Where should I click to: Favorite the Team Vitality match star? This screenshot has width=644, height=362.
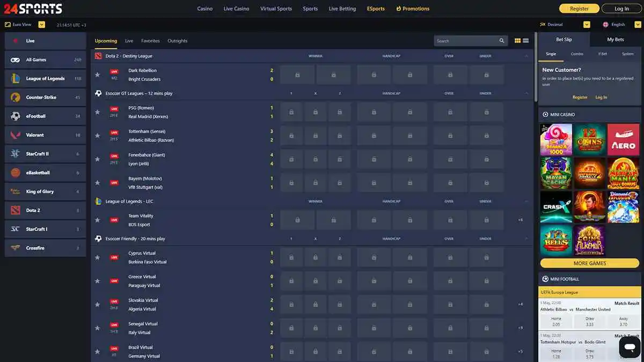(x=97, y=220)
